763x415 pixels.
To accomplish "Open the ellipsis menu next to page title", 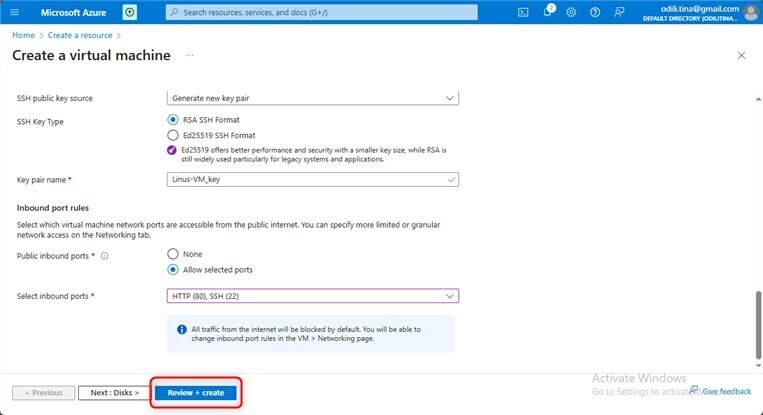I will [189, 55].
